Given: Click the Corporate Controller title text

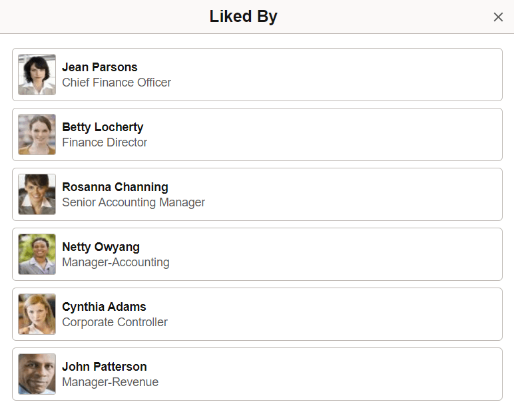Looking at the screenshot, I should pos(115,322).
